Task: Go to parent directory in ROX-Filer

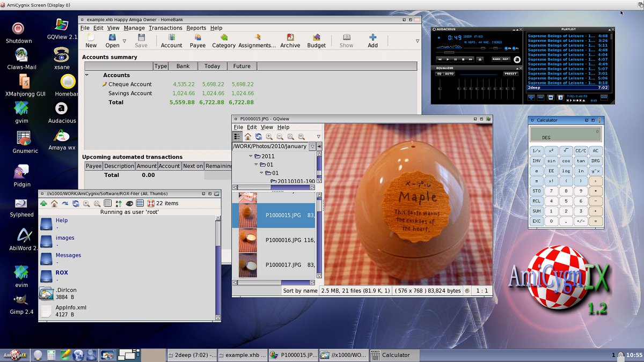Action: (43, 203)
